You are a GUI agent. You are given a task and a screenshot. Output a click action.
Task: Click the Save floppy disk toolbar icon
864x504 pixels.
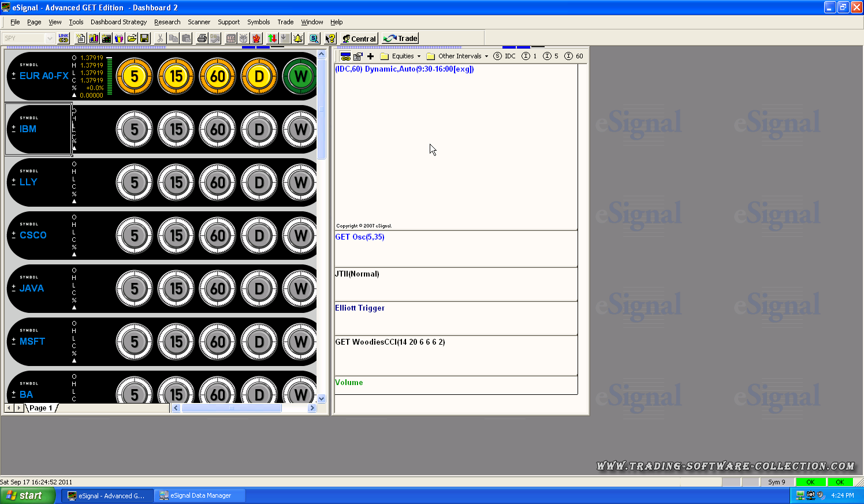click(144, 38)
